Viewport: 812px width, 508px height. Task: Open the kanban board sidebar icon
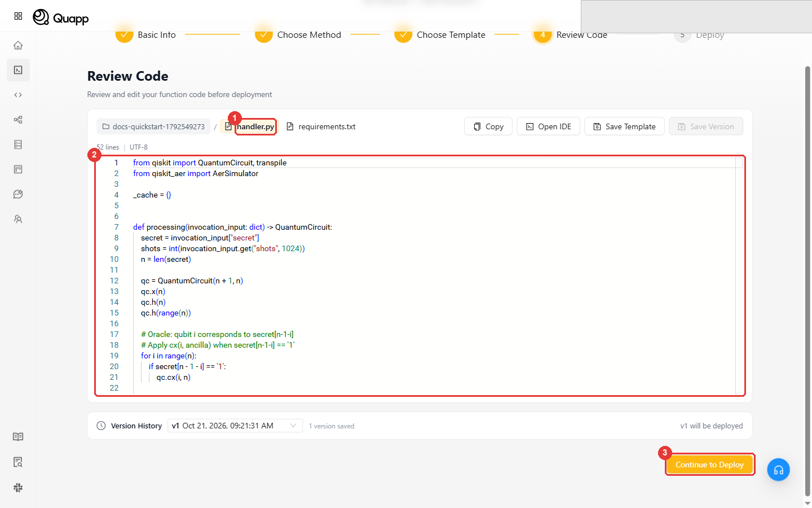point(18,169)
